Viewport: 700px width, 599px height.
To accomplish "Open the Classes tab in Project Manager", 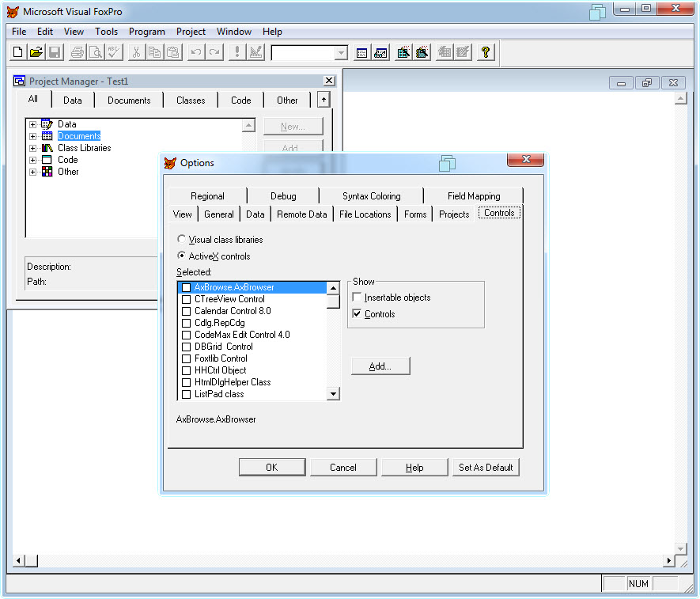I will 191,100.
